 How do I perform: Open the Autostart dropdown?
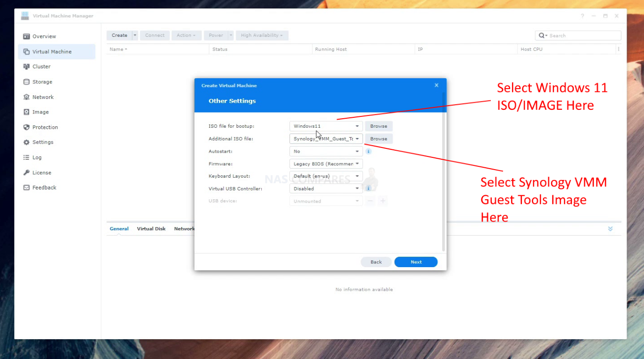tap(326, 152)
